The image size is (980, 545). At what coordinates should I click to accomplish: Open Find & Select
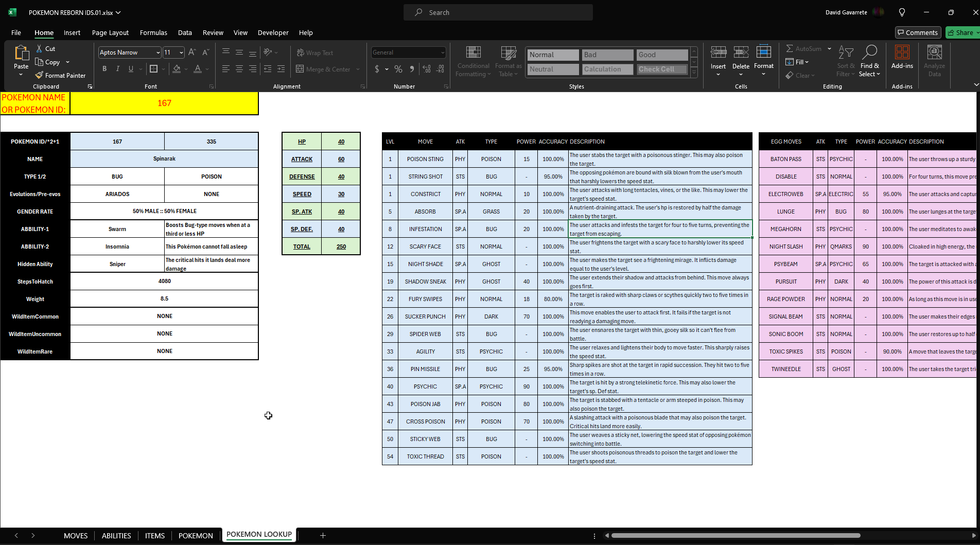click(870, 62)
